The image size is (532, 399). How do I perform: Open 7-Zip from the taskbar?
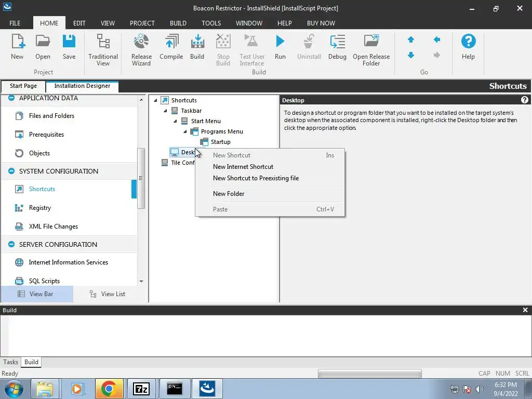tap(141, 389)
